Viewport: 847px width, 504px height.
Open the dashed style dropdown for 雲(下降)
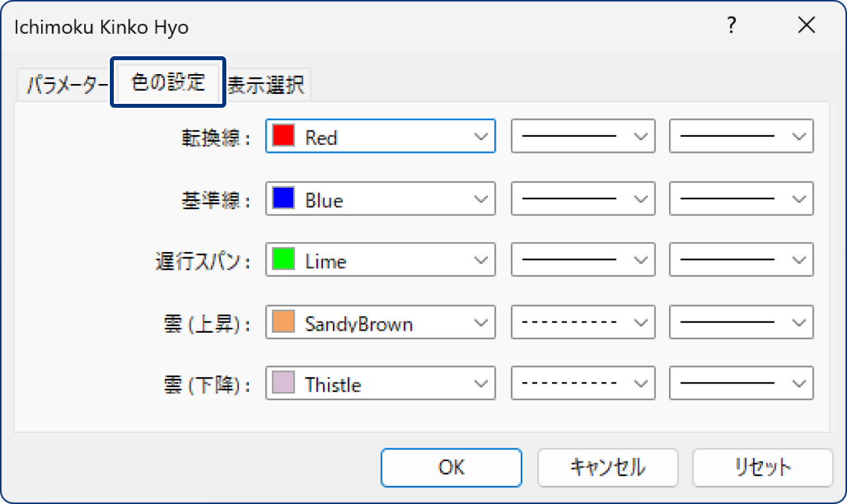point(582,383)
